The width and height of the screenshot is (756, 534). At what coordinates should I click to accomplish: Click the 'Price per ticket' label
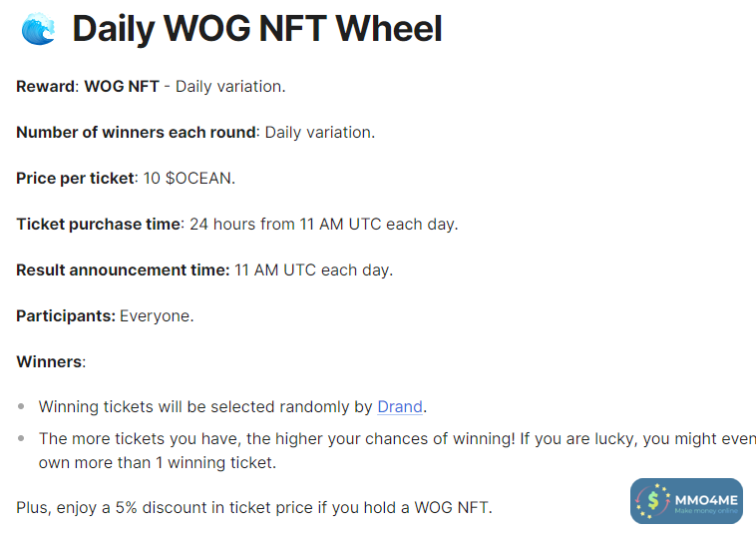pyautogui.click(x=74, y=178)
